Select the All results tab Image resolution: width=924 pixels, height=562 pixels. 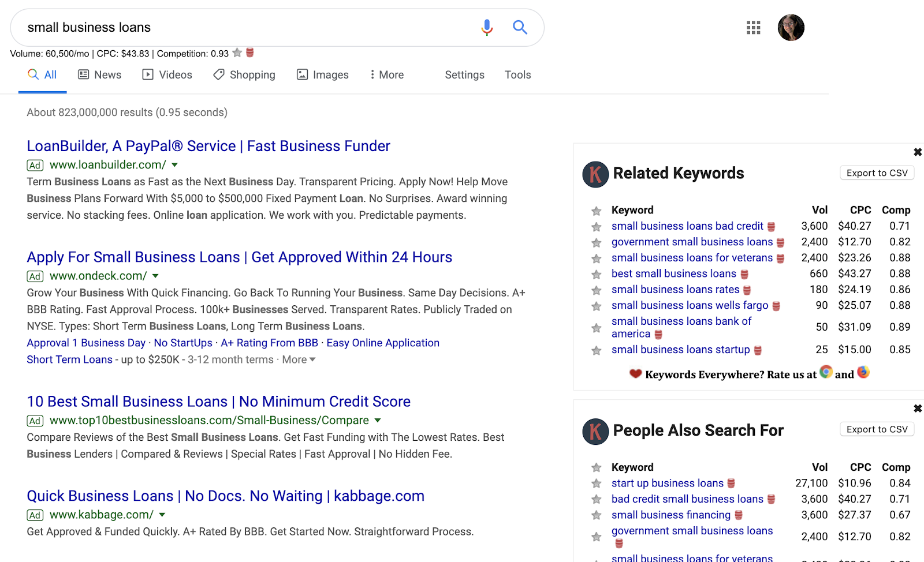point(43,75)
